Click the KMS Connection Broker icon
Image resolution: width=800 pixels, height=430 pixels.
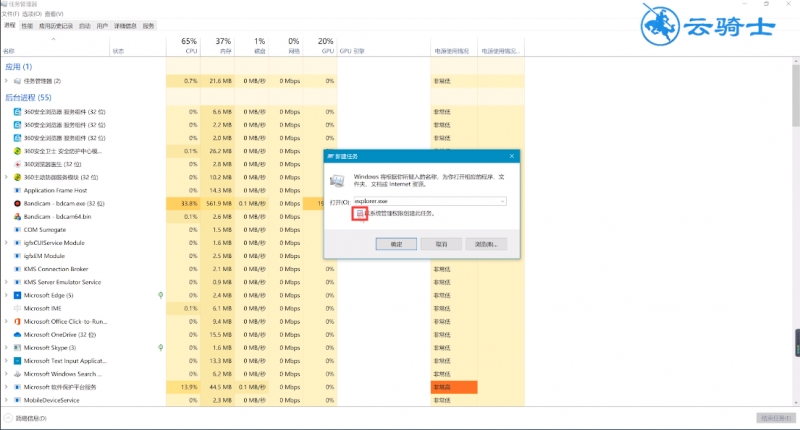(x=17, y=269)
